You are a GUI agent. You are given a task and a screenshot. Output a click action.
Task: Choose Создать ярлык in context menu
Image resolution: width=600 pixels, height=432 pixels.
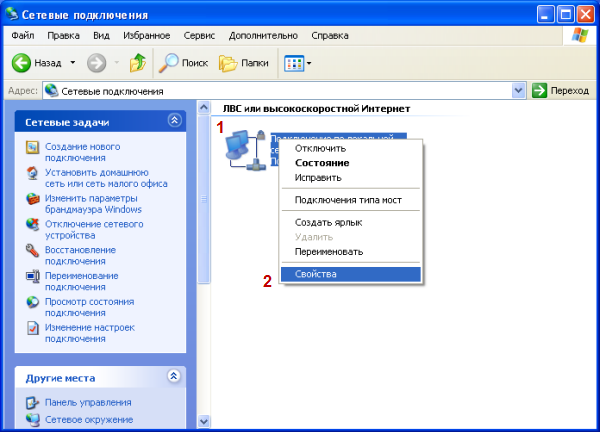tap(351, 222)
